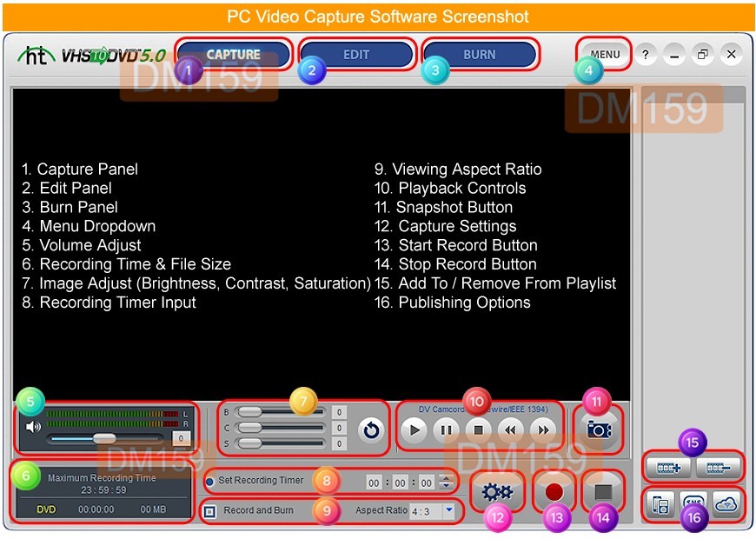
Task: Export video to mobile device
Action: coord(660,504)
